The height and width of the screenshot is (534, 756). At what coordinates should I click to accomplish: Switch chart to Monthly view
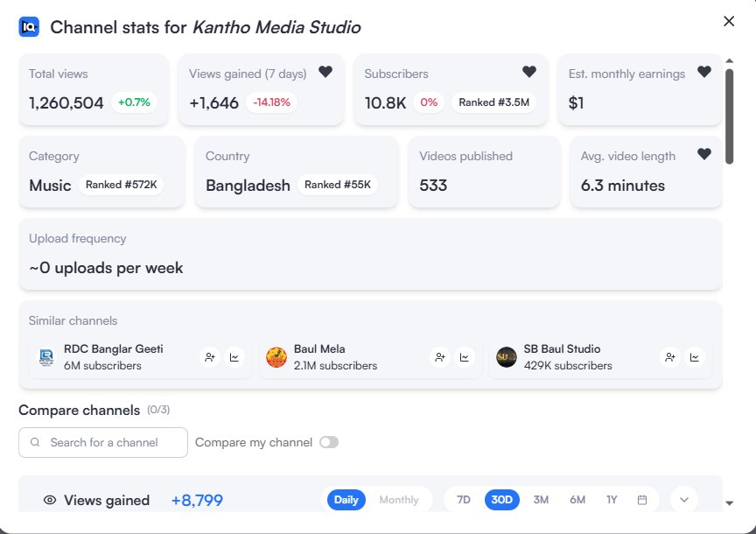coord(399,500)
